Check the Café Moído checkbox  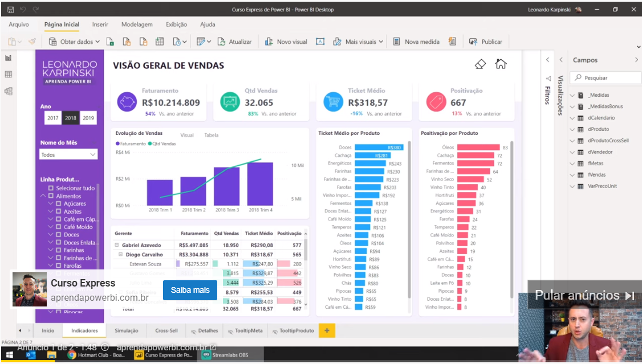(59, 227)
